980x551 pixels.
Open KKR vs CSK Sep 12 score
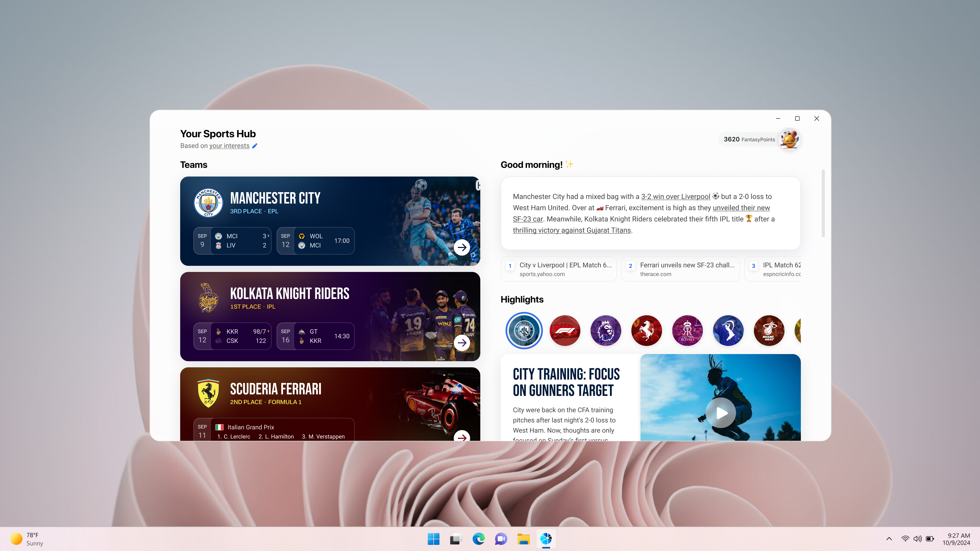(x=232, y=336)
